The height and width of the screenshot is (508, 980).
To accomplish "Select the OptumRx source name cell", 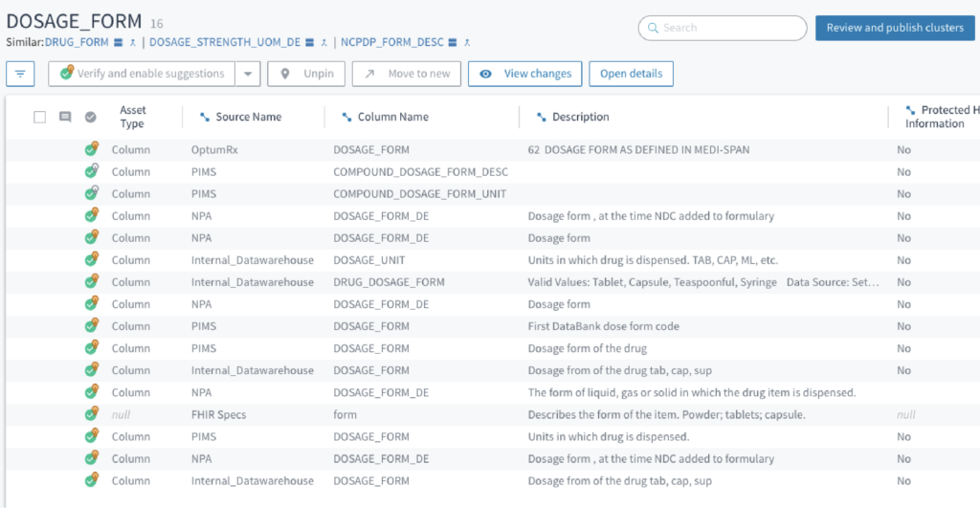I will 214,150.
